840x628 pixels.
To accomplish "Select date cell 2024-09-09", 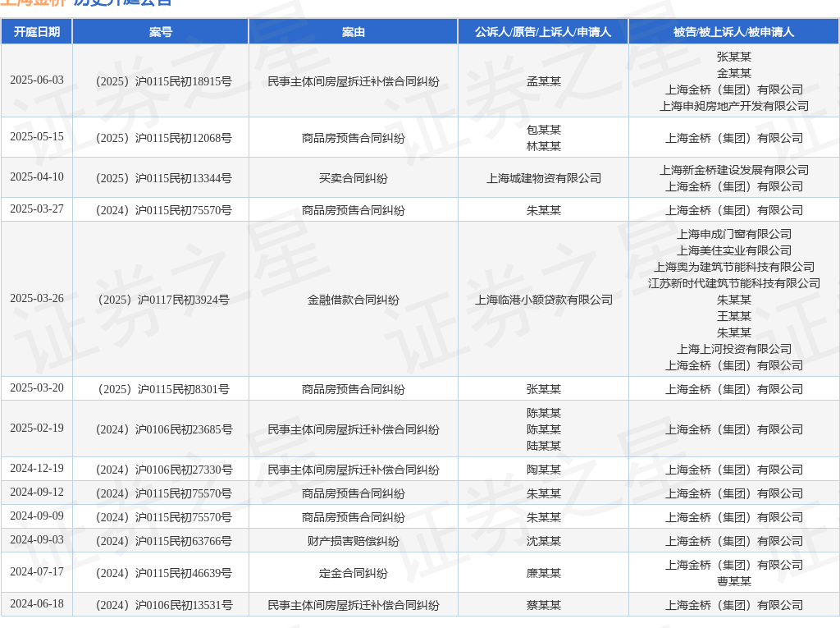I will pos(36,516).
